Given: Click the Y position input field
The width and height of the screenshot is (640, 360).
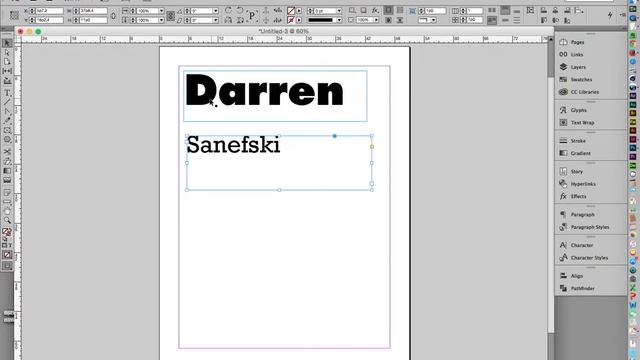Looking at the screenshot, I should (x=50, y=20).
